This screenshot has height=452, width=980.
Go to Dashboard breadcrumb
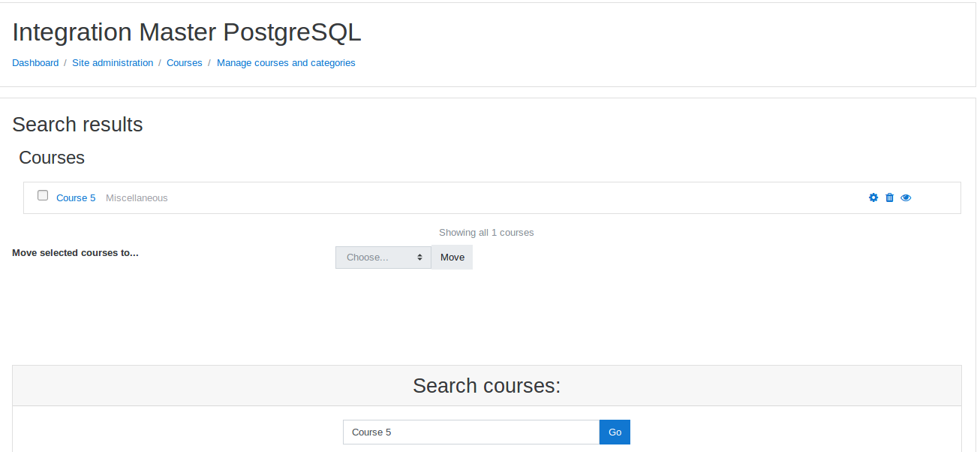(35, 63)
